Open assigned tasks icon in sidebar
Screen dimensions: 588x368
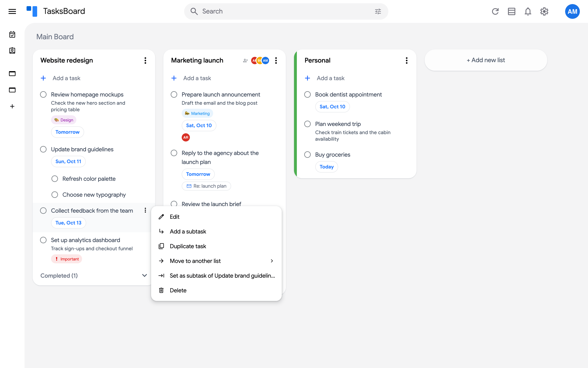click(x=12, y=51)
